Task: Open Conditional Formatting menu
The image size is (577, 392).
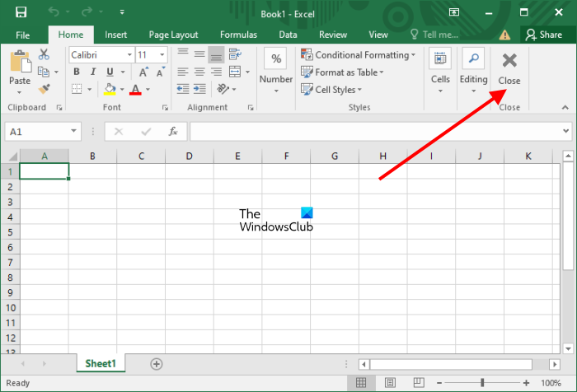Action: point(358,55)
